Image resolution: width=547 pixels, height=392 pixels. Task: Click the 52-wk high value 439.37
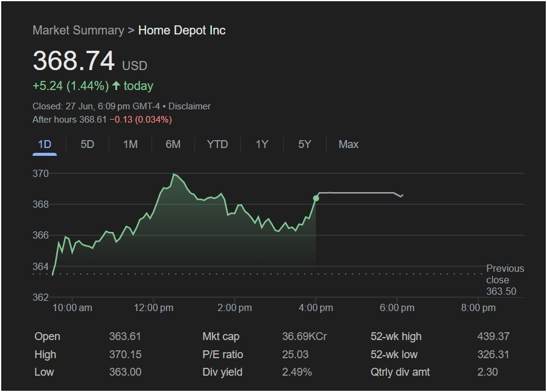point(493,336)
